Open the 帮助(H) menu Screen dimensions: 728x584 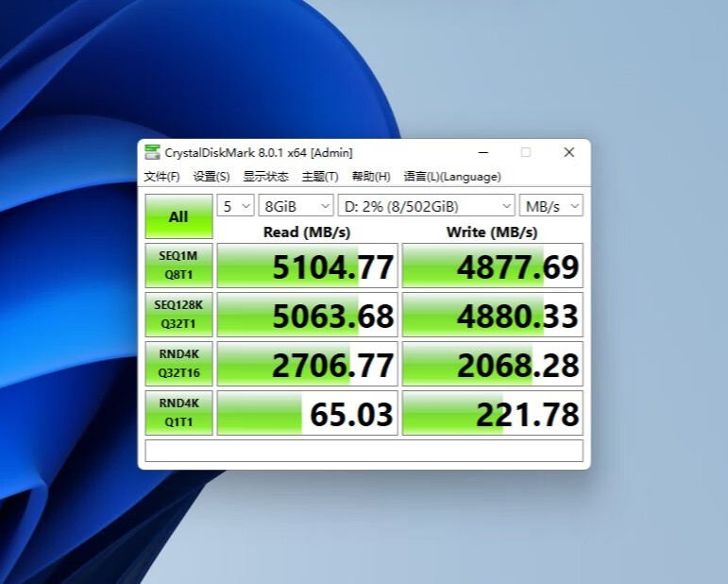371,177
